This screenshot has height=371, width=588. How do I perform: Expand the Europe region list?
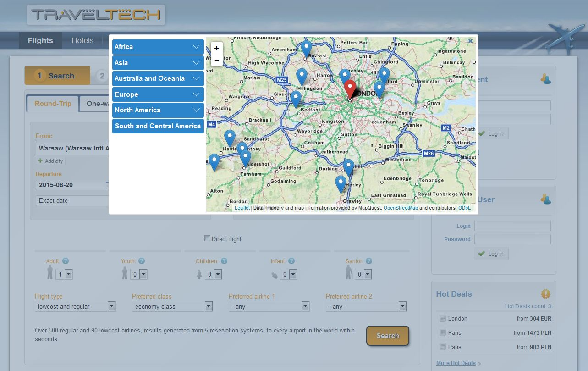pyautogui.click(x=158, y=94)
